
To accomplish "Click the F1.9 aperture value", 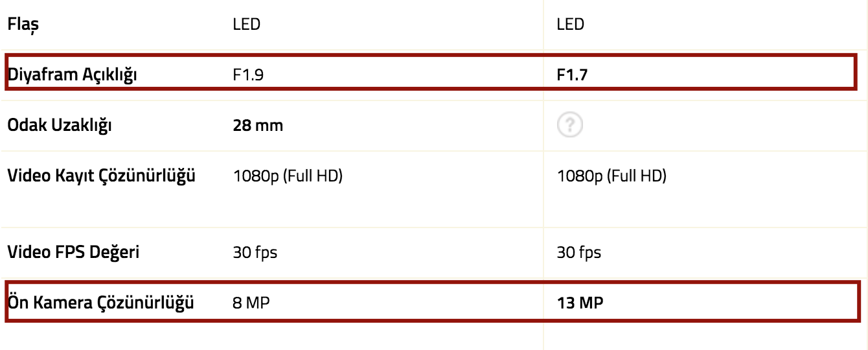I will click(249, 75).
